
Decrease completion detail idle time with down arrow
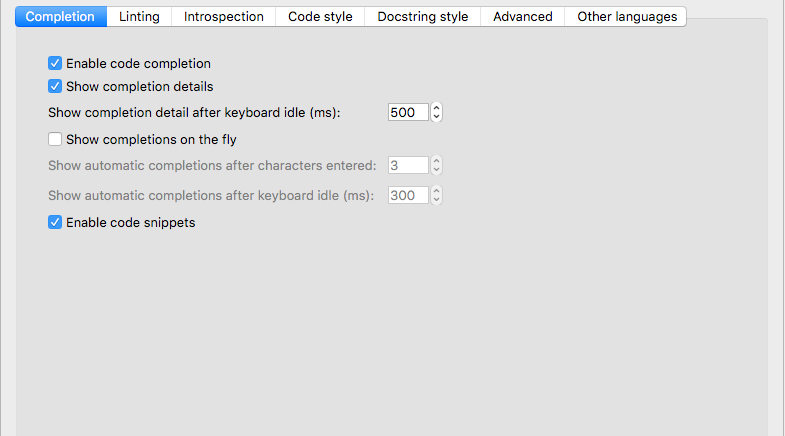(436, 118)
